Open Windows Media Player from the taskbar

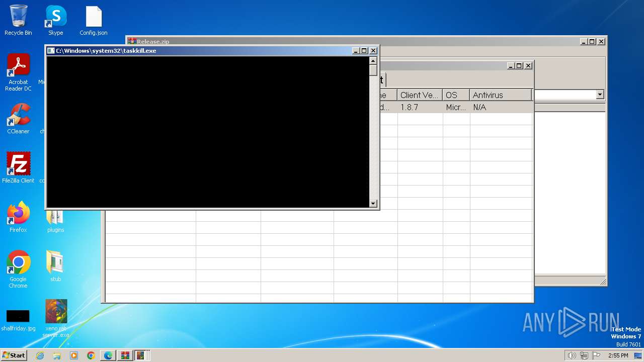point(74,355)
